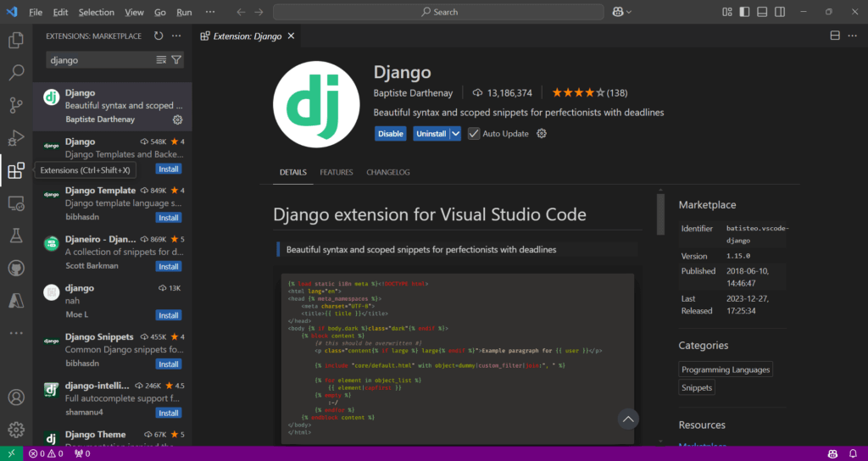The height and width of the screenshot is (461, 868).
Task: Select the Extensions view icon
Action: pyautogui.click(x=16, y=170)
